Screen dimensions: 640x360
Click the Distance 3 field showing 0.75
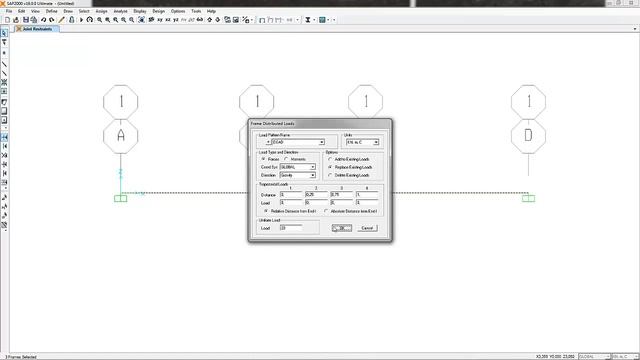tap(342, 195)
